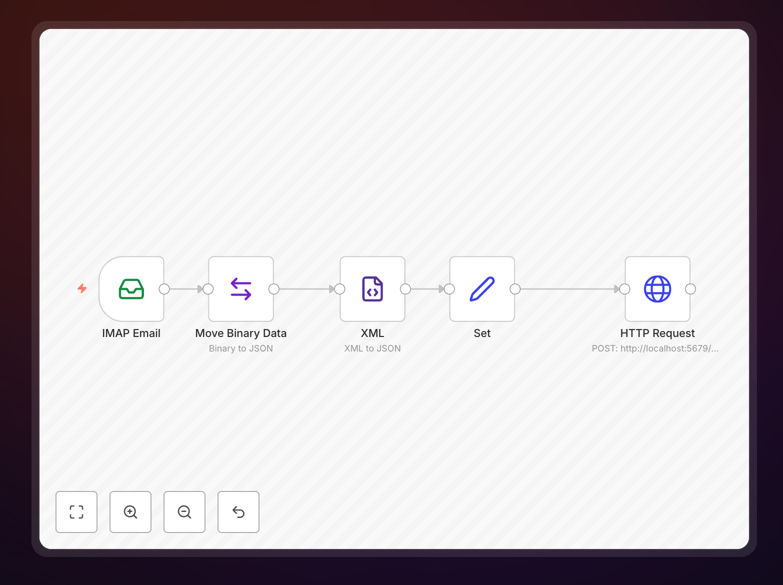Click the "IMAP Email" label
This screenshot has width=783, height=585.
pos(131,333)
